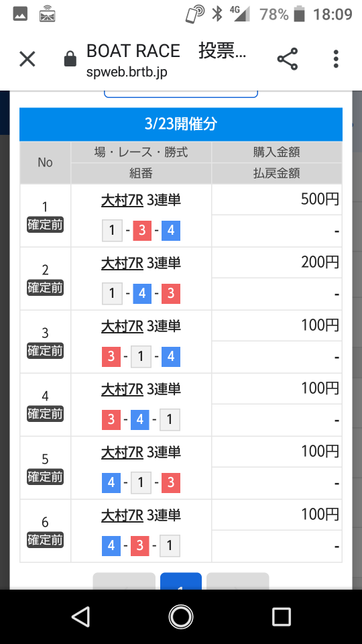Tap the next page pagination button
The height and width of the screenshot is (644, 362).
237,582
